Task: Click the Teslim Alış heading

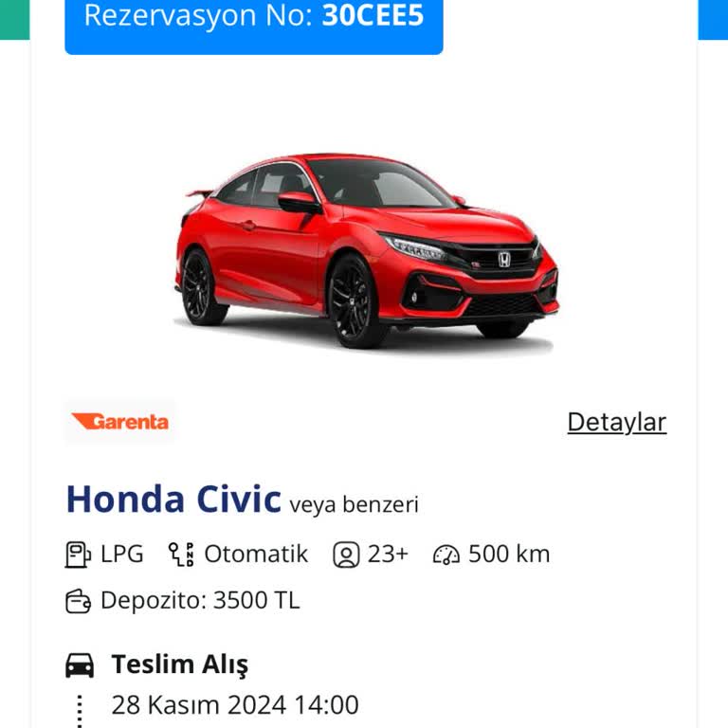Action: click(x=180, y=664)
